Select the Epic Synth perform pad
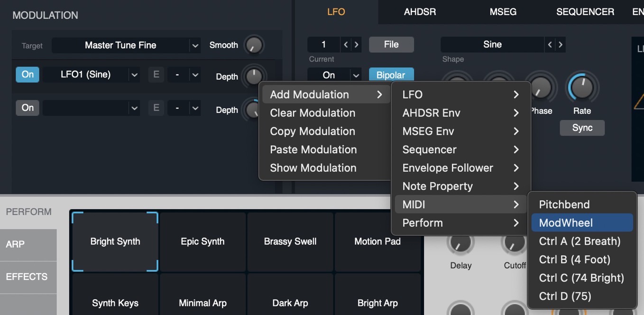644x315 pixels. (x=202, y=241)
